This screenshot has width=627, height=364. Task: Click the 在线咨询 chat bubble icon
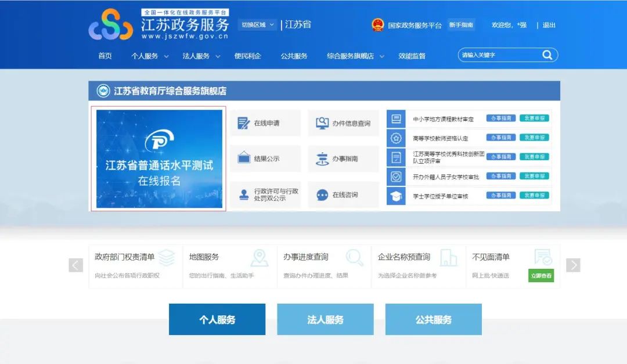pyautogui.click(x=322, y=195)
